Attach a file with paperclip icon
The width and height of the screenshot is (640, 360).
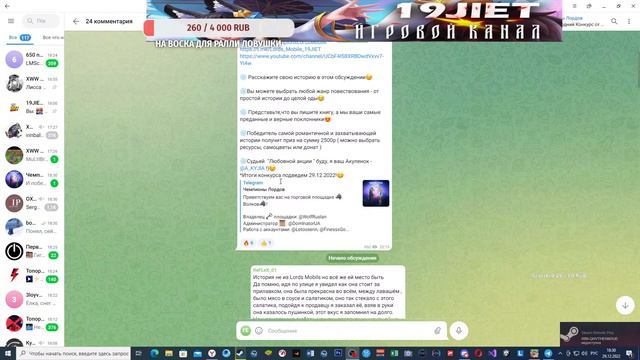click(437, 331)
